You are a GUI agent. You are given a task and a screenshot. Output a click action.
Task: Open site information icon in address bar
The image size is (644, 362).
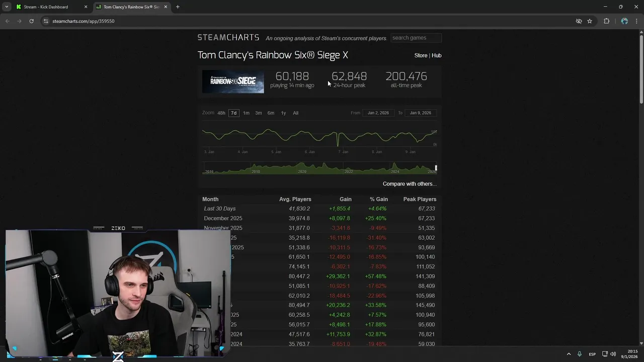coord(46,21)
